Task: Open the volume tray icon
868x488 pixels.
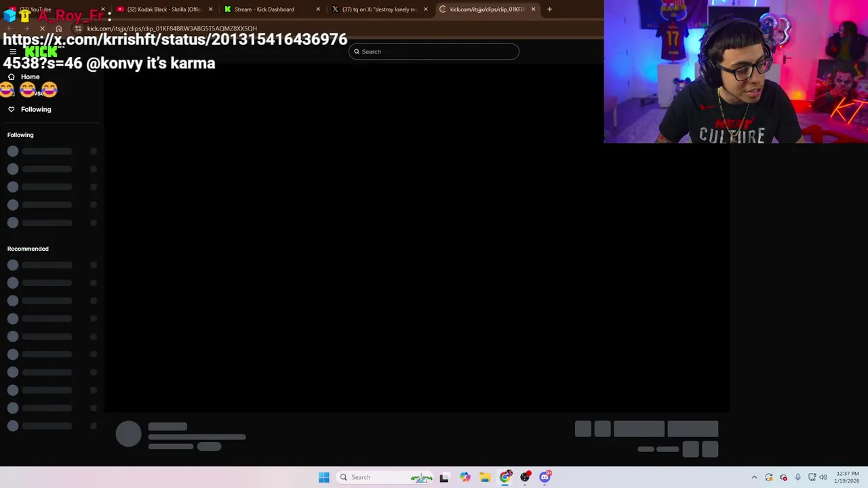Action: click(823, 477)
